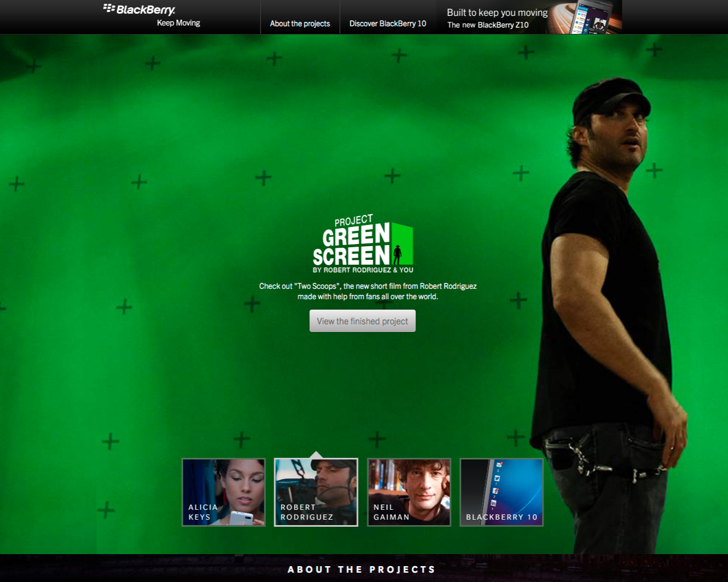Click 'By Robert Rodriguez & You' text

point(363,270)
